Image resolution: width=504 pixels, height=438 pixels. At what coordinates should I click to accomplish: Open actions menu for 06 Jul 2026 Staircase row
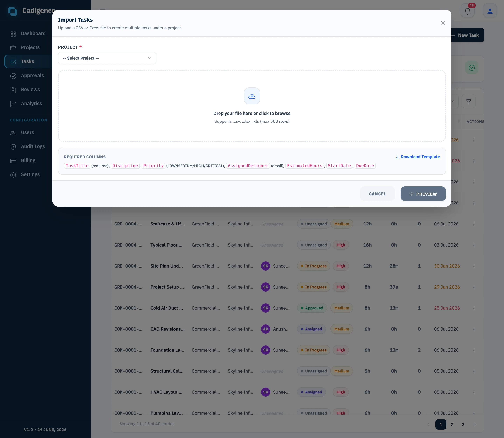(x=474, y=224)
